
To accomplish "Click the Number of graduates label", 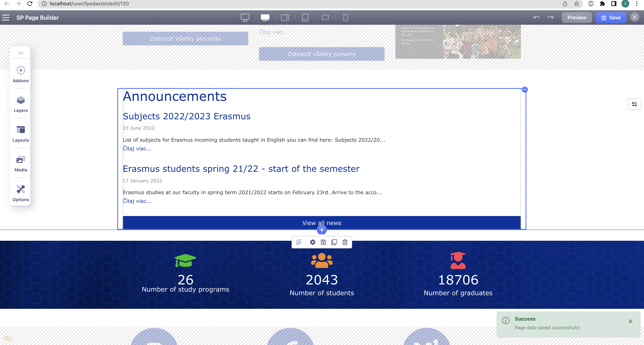I will click(458, 293).
